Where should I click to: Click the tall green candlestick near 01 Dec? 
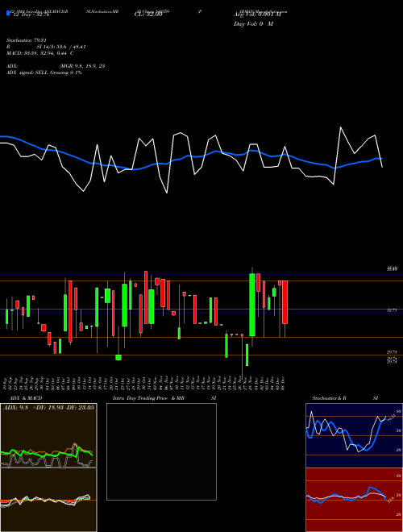coord(252,305)
